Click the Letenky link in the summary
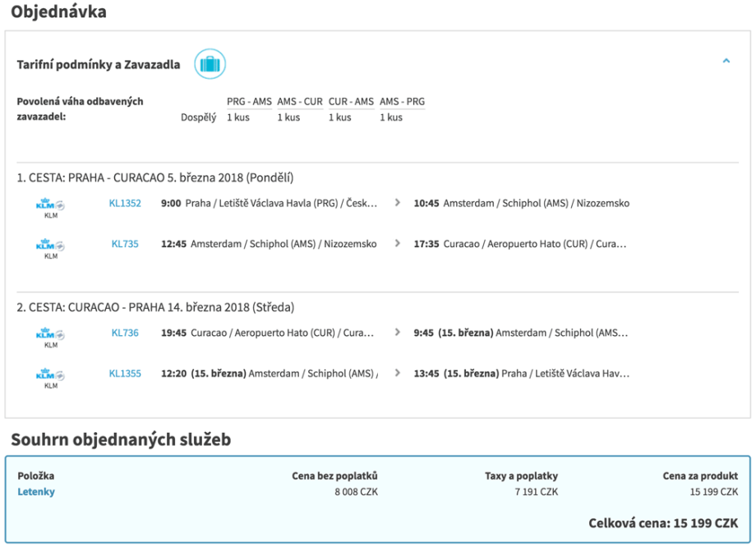756x547 pixels. [x=36, y=492]
